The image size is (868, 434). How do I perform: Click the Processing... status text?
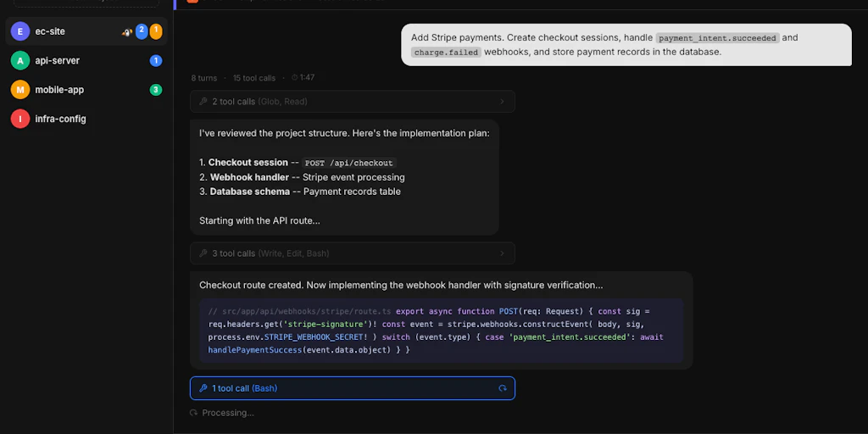coord(228,413)
